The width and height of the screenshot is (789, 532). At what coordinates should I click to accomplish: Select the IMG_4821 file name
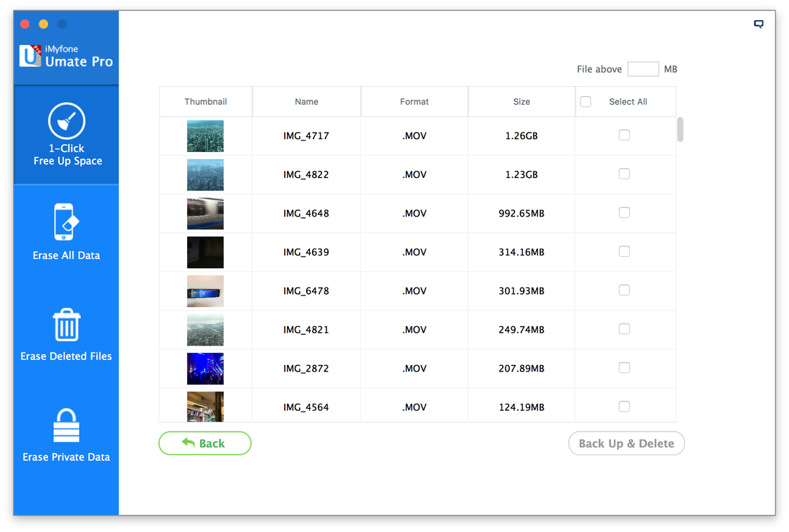306,329
